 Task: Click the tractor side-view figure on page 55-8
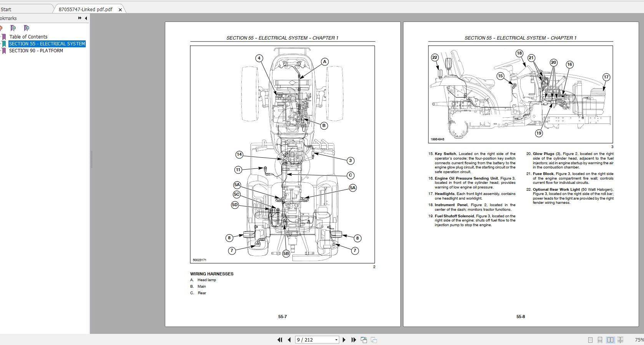pyautogui.click(x=521, y=94)
